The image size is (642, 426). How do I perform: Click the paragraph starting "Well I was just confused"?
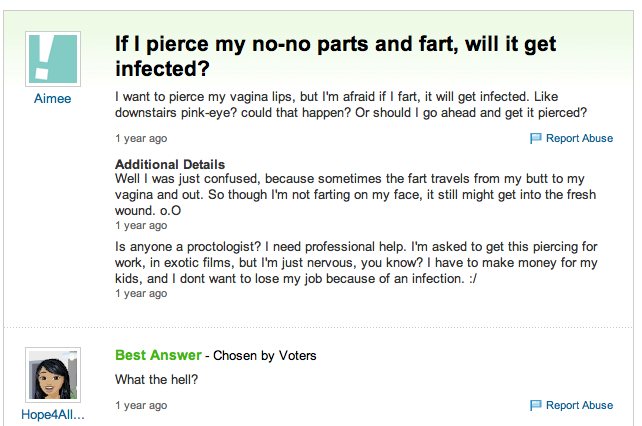click(x=350, y=194)
